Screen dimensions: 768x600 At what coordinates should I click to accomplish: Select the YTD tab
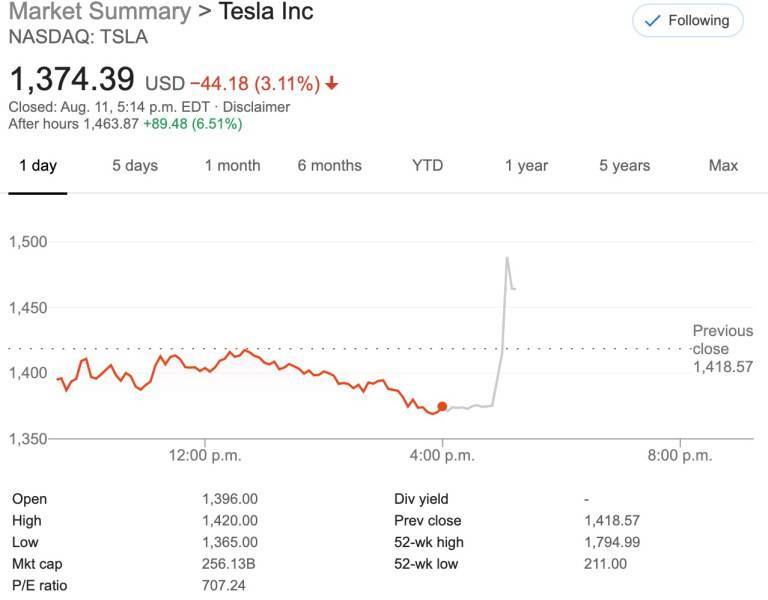[x=427, y=166]
